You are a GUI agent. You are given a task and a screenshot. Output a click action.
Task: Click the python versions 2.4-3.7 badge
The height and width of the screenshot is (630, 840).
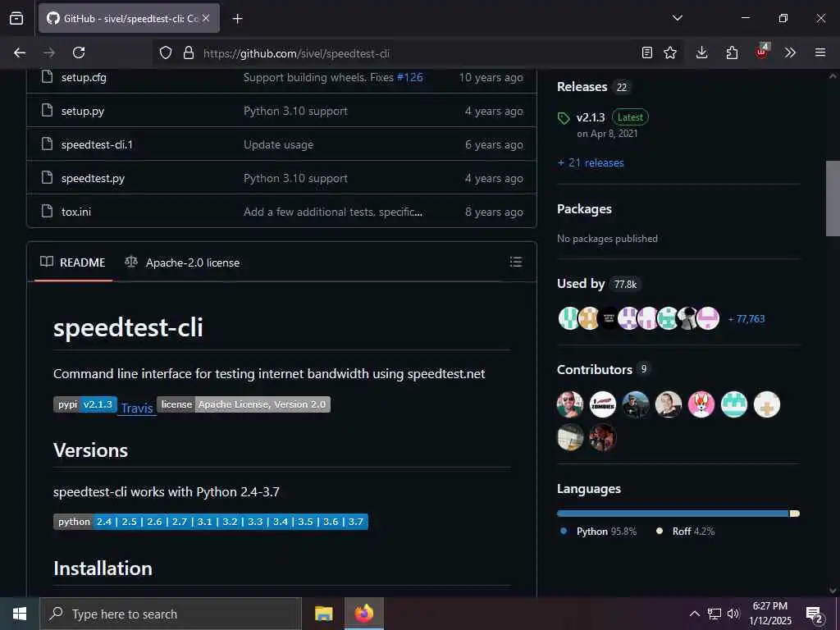pos(211,522)
